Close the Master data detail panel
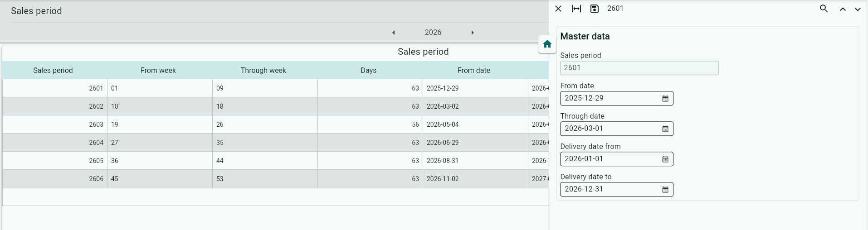This screenshot has height=230, width=868. click(558, 9)
